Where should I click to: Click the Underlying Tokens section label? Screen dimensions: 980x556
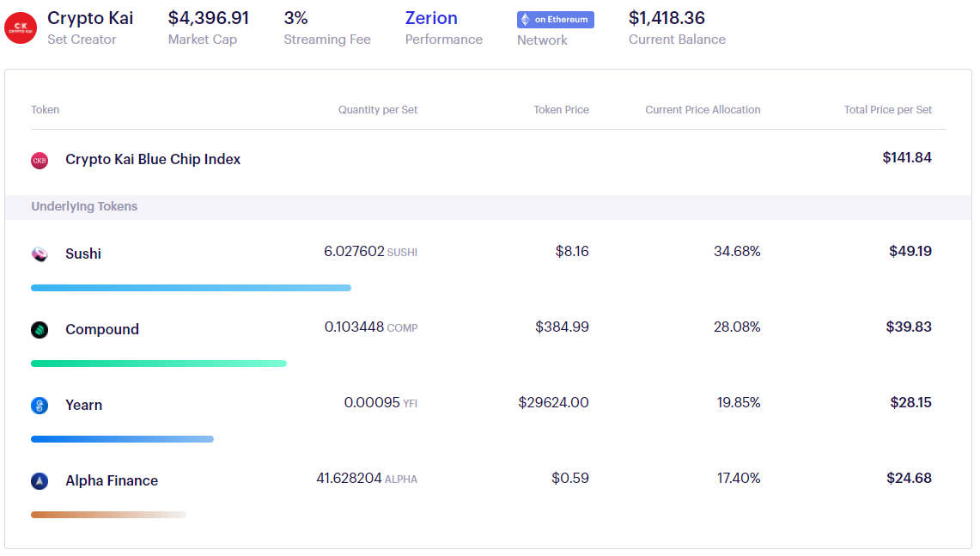coord(84,206)
